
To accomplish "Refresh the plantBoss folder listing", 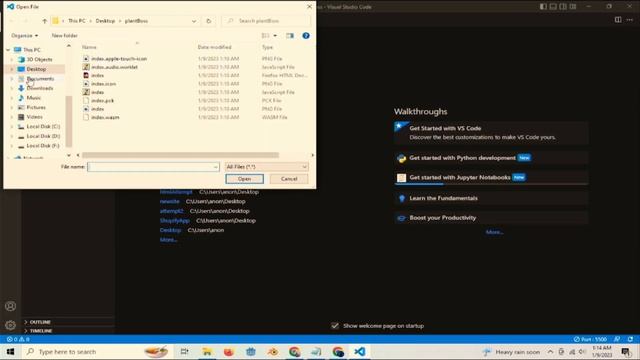I will [x=209, y=21].
